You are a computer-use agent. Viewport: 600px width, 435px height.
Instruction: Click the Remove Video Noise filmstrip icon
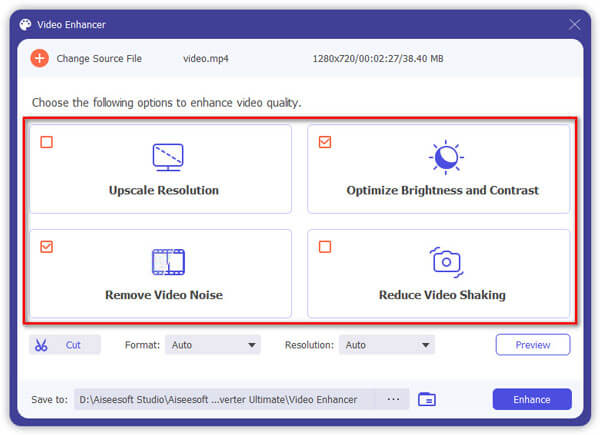(x=168, y=262)
